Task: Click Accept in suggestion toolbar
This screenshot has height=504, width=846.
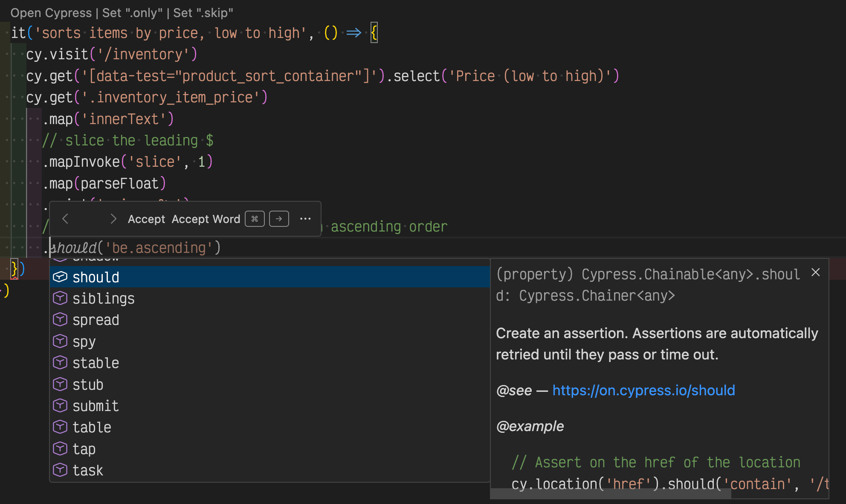Action: [146, 219]
